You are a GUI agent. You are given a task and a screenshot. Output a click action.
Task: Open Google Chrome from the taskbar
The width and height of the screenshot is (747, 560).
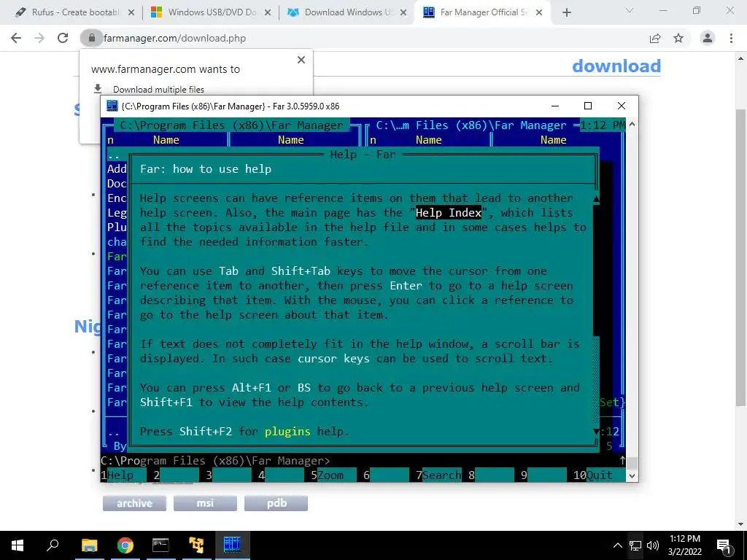(x=125, y=545)
